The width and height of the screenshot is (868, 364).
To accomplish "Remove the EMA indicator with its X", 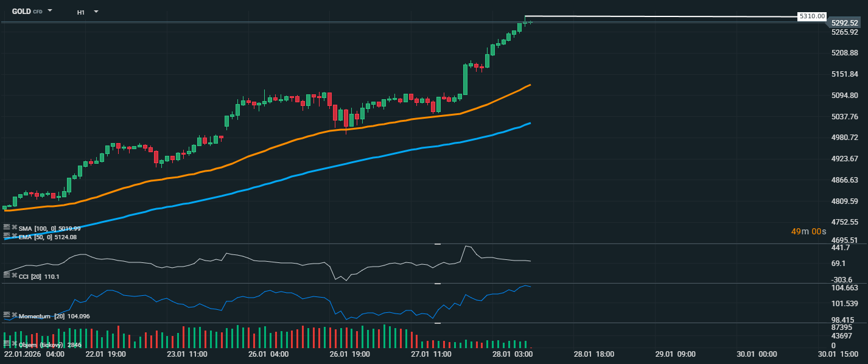I will pos(14,236).
